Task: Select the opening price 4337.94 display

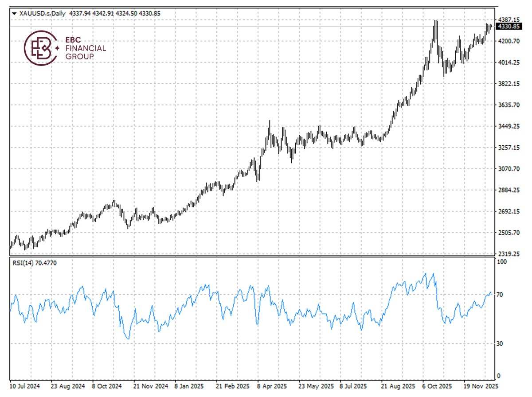Action: [79, 13]
